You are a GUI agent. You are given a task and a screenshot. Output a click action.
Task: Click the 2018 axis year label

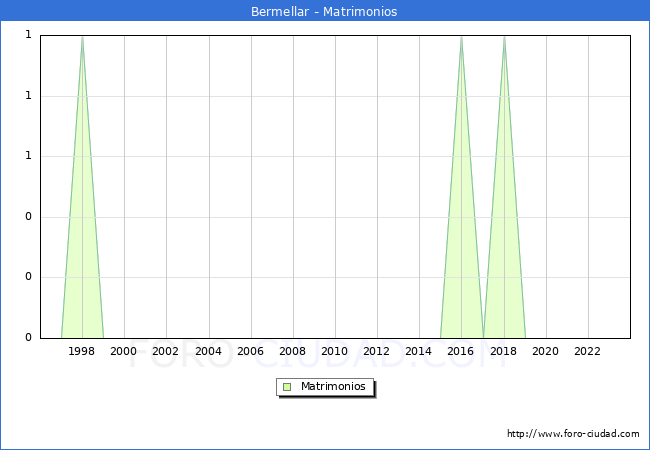click(x=503, y=351)
